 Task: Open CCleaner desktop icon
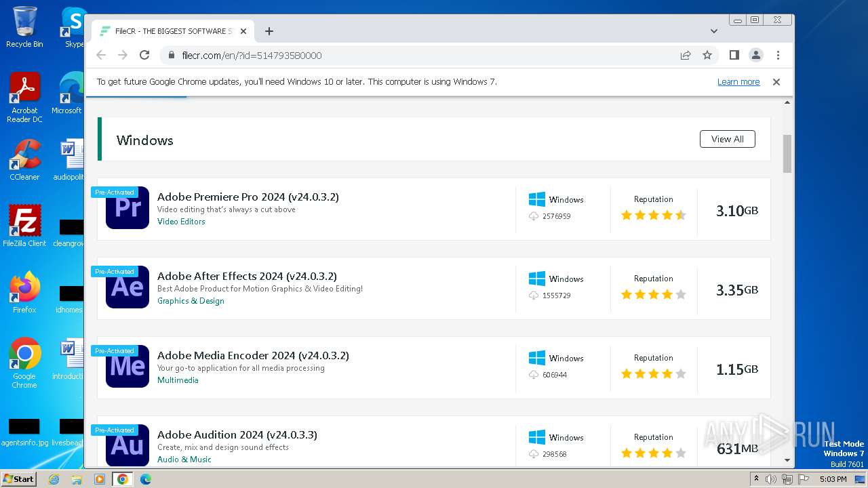click(x=24, y=160)
